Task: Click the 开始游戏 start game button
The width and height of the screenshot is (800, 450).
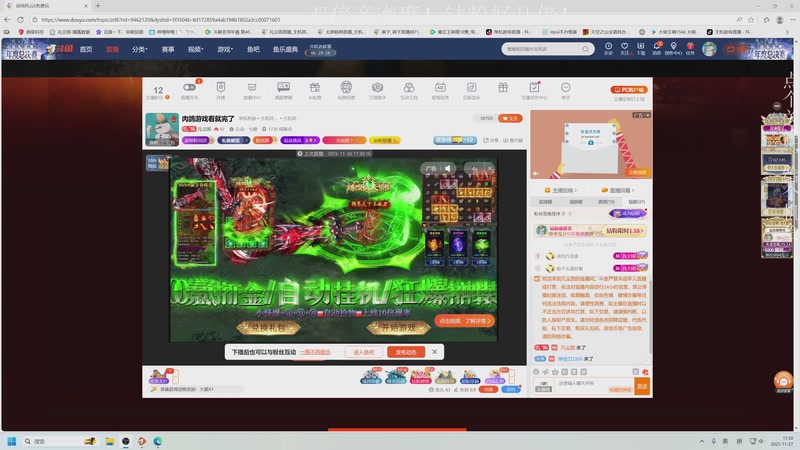Action: [x=398, y=328]
